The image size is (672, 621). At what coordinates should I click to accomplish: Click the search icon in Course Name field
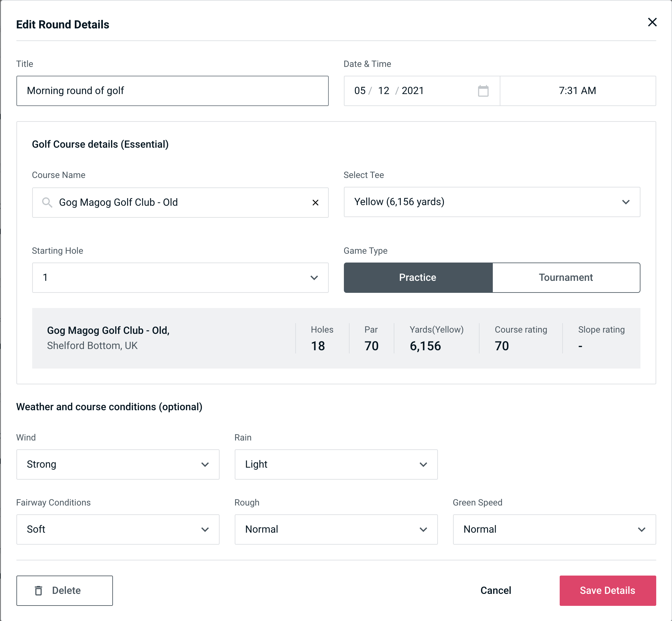(46, 202)
